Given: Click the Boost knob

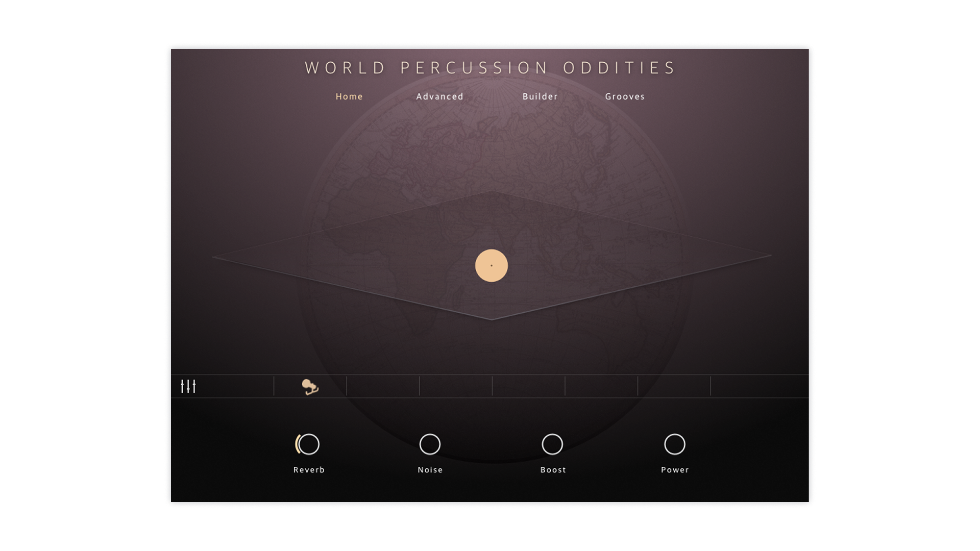Looking at the screenshot, I should [552, 444].
